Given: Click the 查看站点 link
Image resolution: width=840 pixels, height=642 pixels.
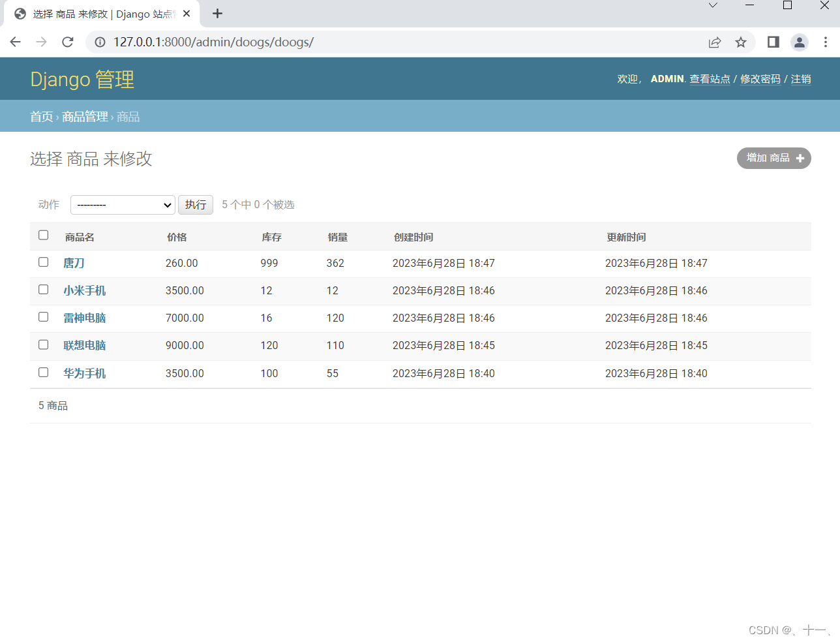Looking at the screenshot, I should tap(710, 79).
